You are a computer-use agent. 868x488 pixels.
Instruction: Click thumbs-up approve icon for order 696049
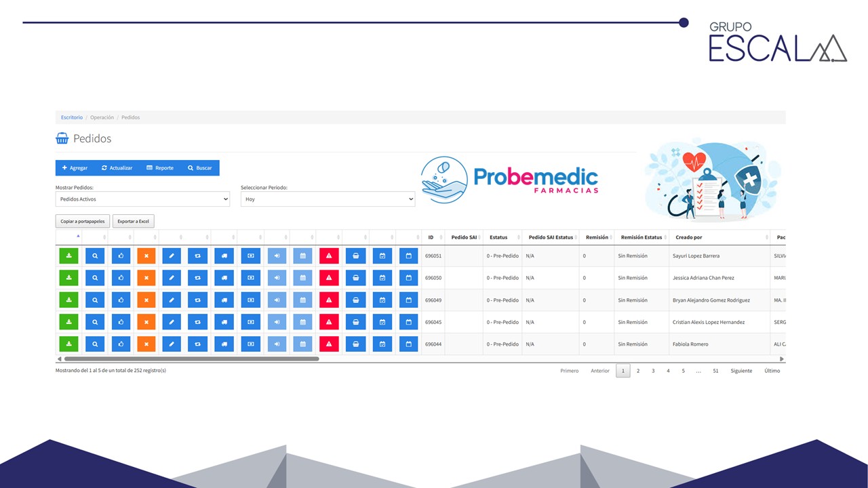121,300
